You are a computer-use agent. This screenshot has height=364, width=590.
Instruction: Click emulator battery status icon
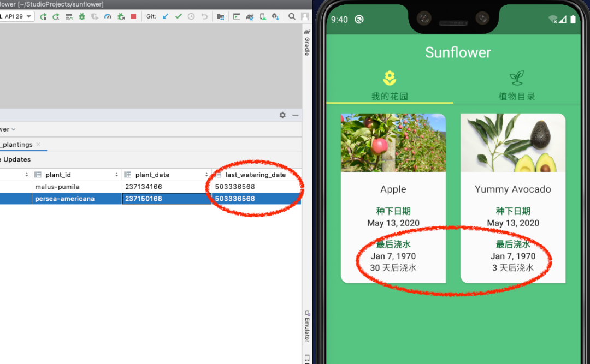[573, 19]
